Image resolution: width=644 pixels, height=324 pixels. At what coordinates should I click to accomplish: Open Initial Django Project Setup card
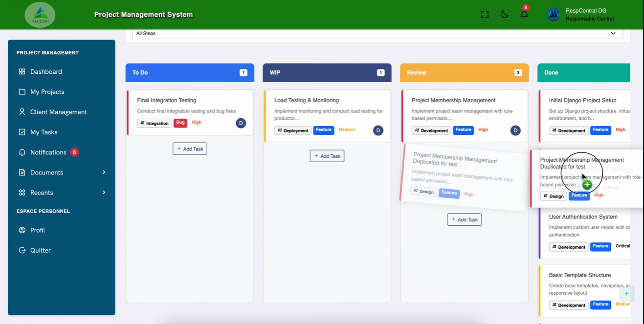point(583,100)
